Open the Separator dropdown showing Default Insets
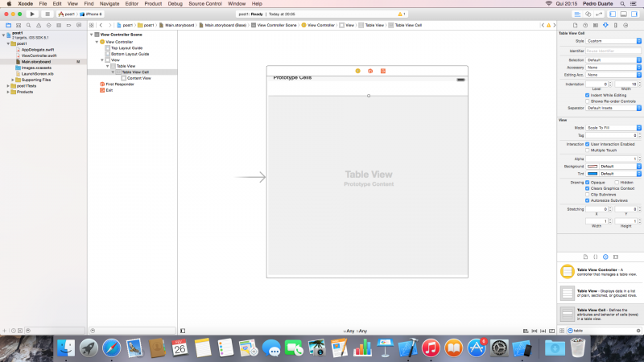 coord(613,108)
